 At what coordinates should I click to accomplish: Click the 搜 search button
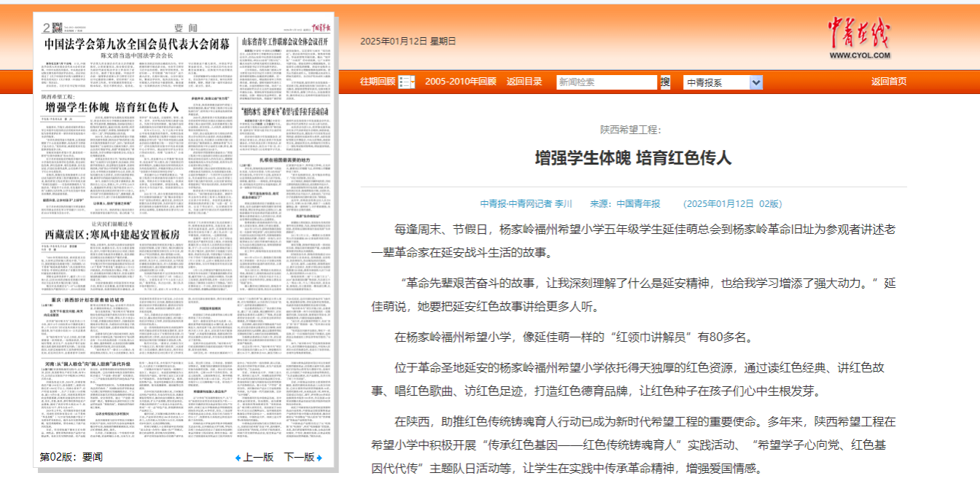click(x=665, y=82)
